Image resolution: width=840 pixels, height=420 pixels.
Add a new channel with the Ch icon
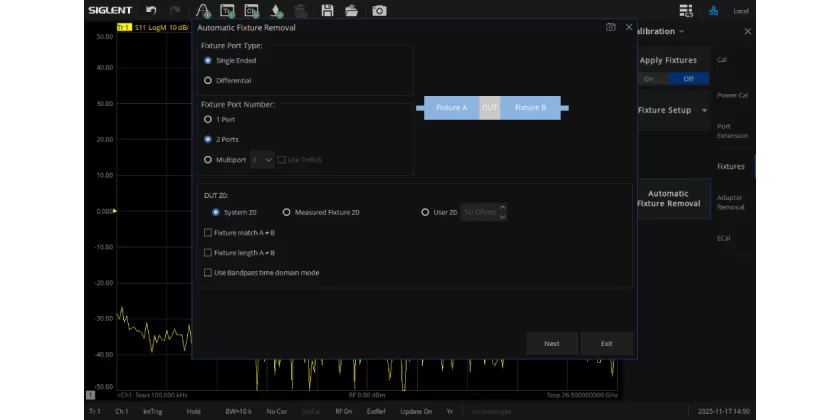coord(252,10)
